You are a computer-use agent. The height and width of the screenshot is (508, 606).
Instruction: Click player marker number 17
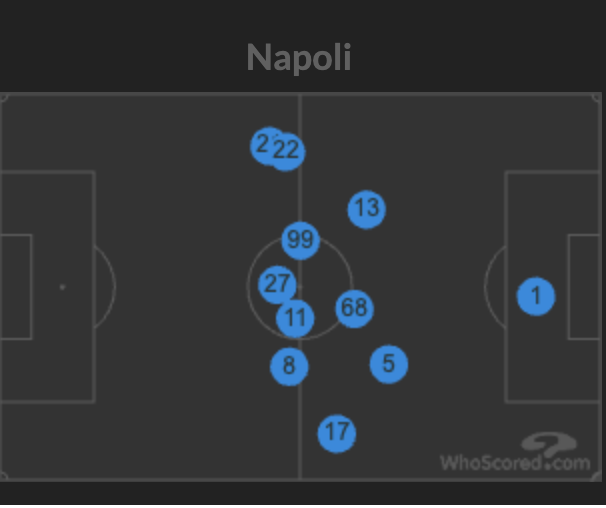point(337,433)
